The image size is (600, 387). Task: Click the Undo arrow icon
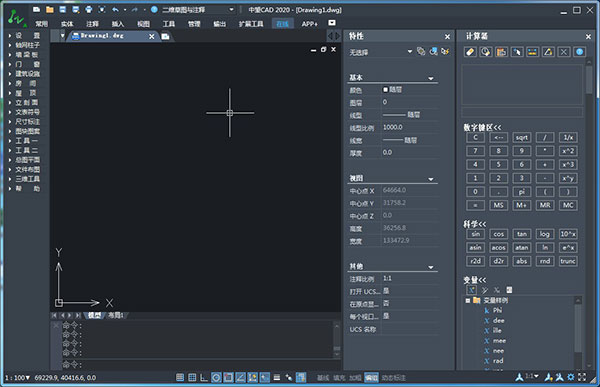(115, 10)
